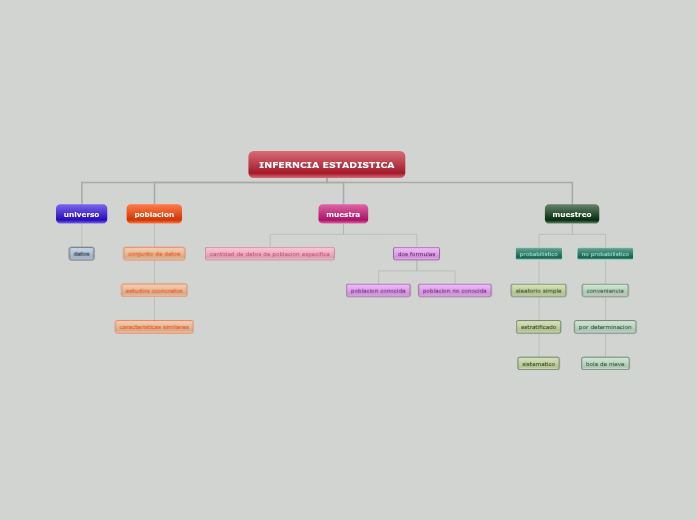Click the caracteristicas similares node

coord(154,327)
